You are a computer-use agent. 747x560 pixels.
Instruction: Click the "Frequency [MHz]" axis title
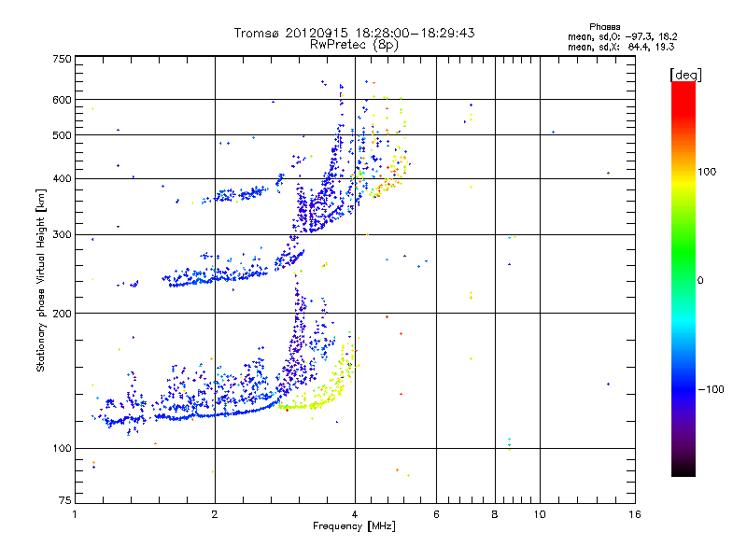[x=354, y=526]
